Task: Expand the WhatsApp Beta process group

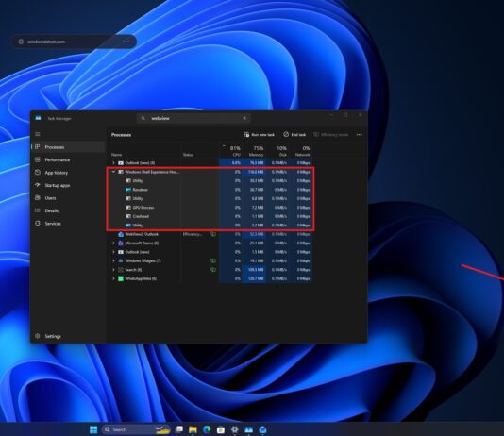Action: click(x=113, y=278)
